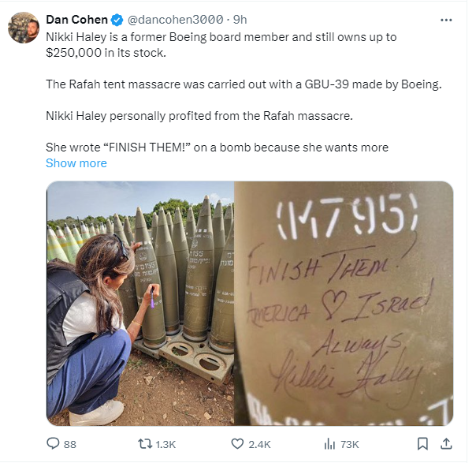The width and height of the screenshot is (476, 463).
Task: Open Dan Cohen's profile avatar
Action: click(x=24, y=28)
